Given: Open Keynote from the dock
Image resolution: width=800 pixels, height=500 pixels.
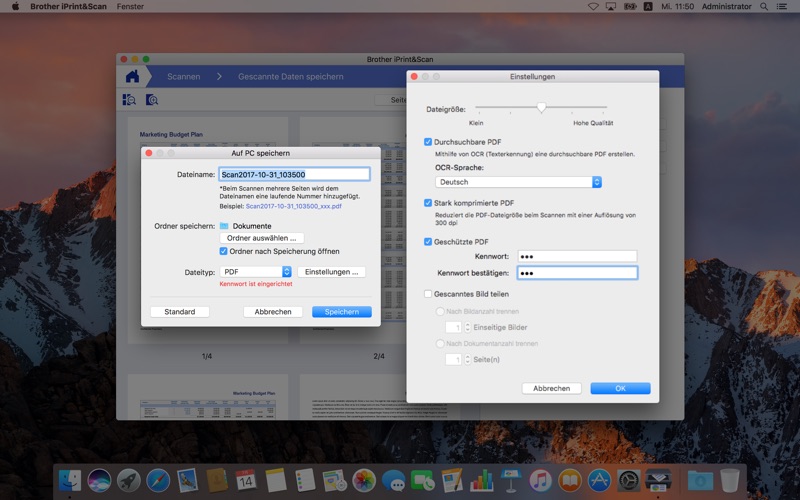Looking at the screenshot, I should [x=511, y=480].
